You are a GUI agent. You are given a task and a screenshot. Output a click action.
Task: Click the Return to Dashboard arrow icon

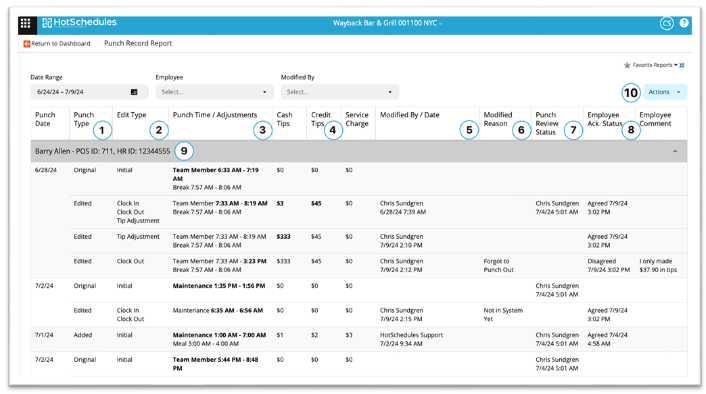click(x=27, y=44)
